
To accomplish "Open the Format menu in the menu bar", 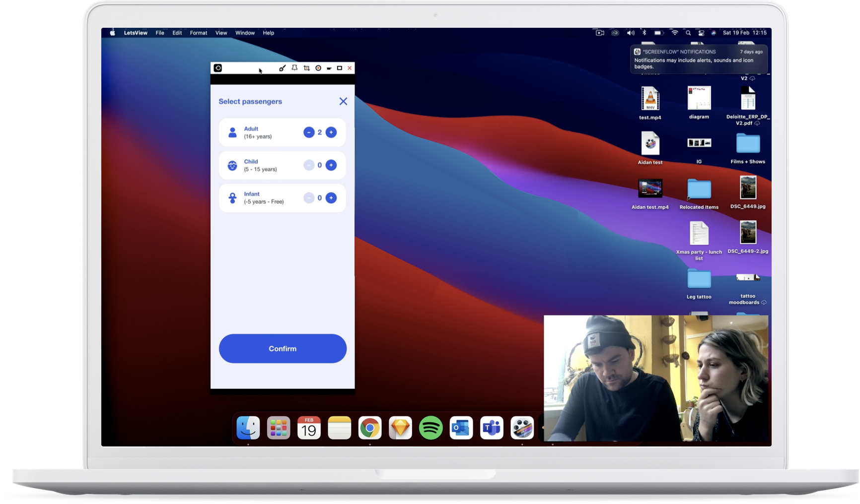I will coord(198,33).
